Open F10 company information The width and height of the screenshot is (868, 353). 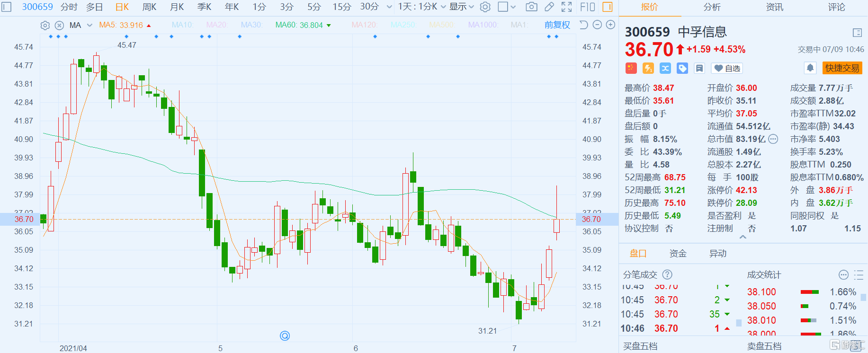coord(587,7)
